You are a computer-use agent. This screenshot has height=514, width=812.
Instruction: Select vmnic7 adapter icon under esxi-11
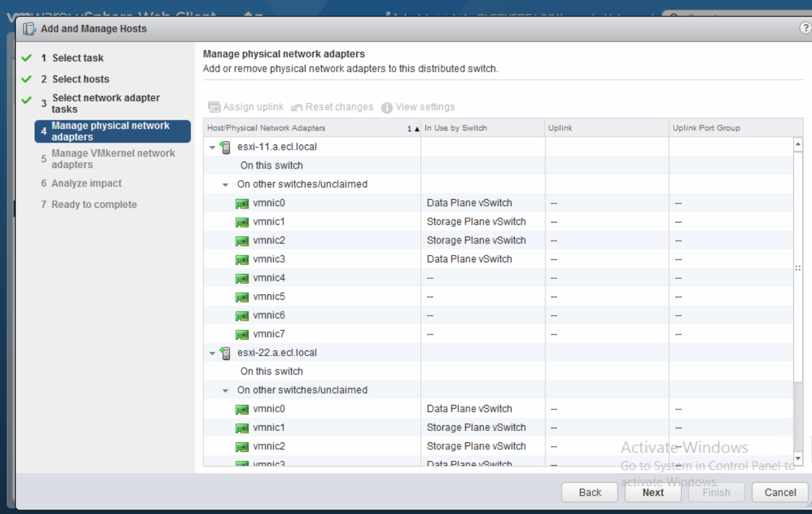click(242, 334)
